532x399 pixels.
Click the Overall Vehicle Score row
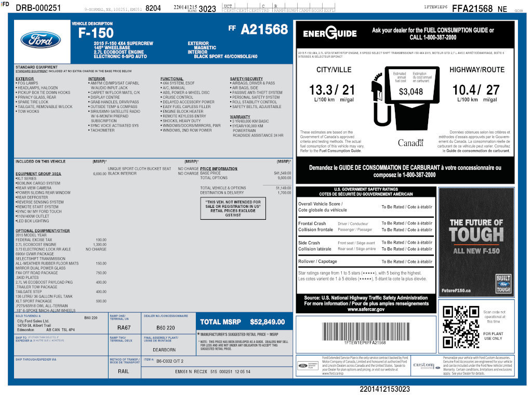point(365,207)
